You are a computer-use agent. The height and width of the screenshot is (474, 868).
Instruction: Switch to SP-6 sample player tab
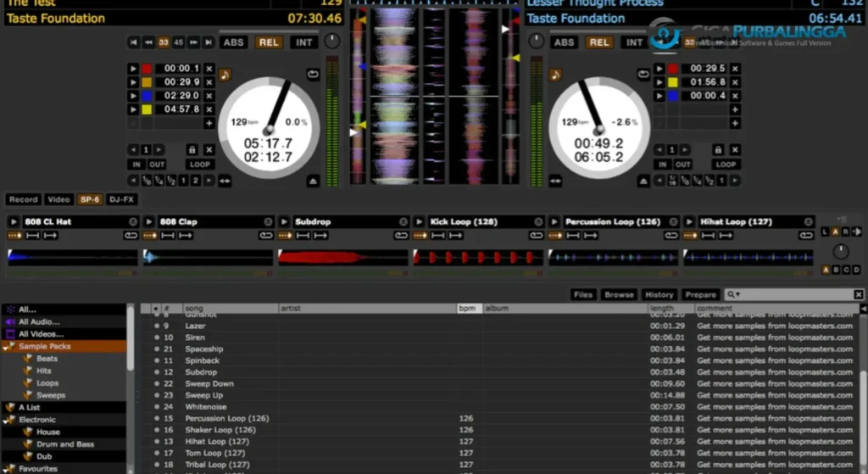click(89, 199)
